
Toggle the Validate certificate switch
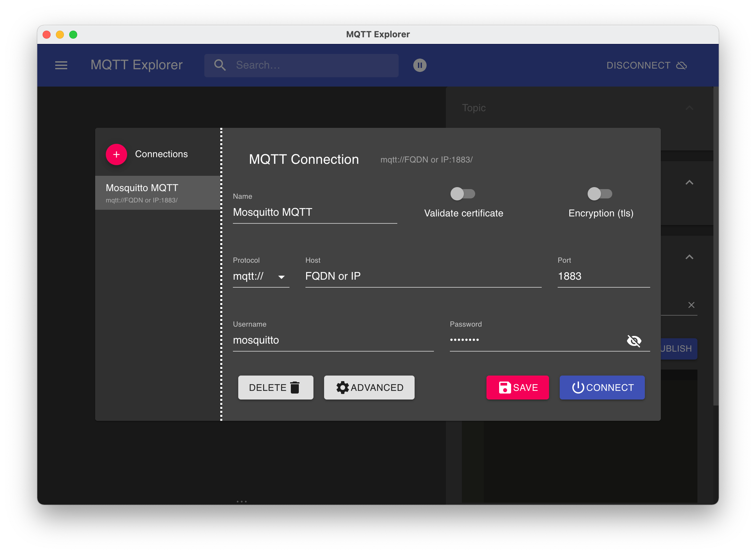463,194
